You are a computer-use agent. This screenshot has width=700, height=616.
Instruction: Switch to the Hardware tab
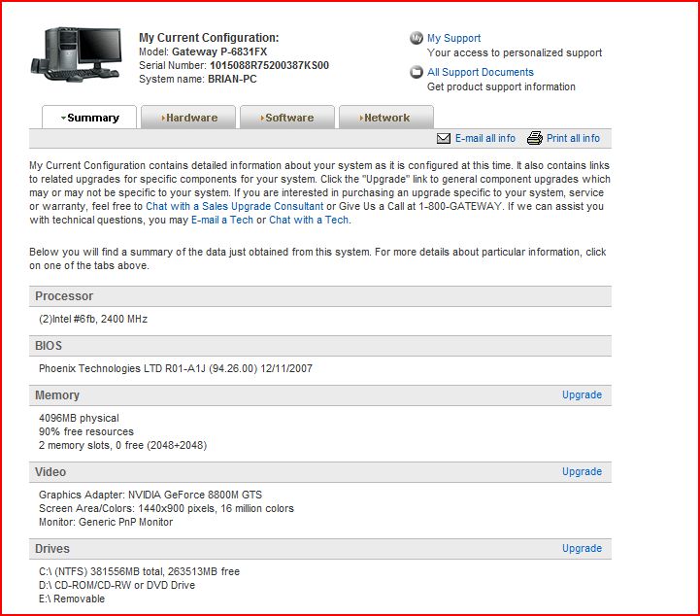tap(188, 118)
